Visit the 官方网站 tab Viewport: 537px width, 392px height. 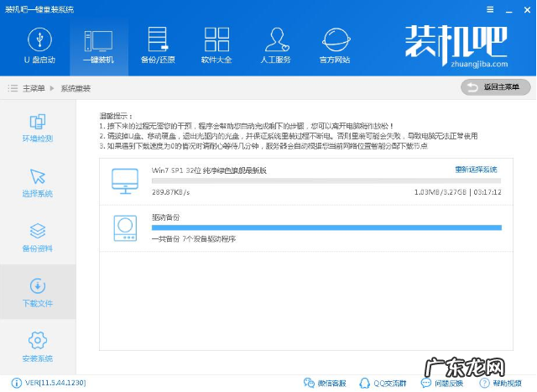click(335, 46)
